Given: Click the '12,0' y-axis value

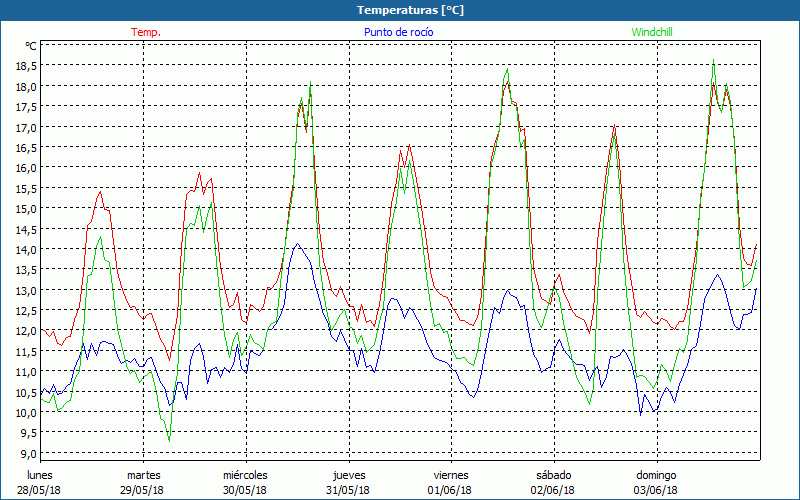Looking at the screenshot, I should coord(26,331).
